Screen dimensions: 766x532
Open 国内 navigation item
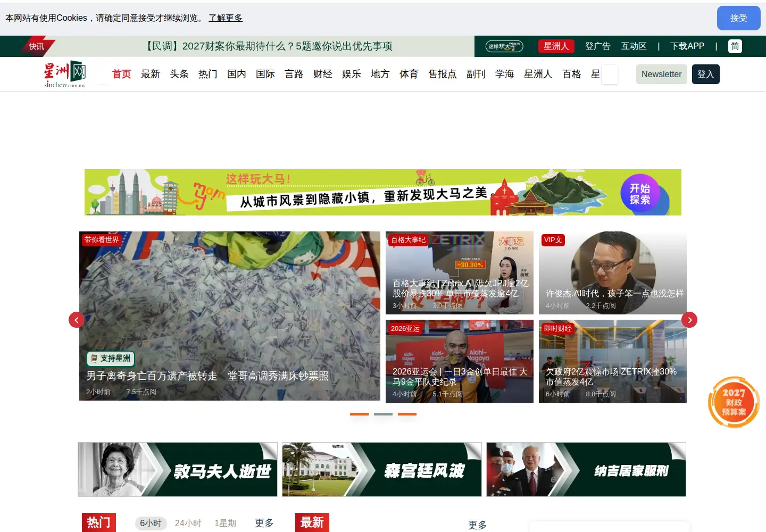point(237,74)
